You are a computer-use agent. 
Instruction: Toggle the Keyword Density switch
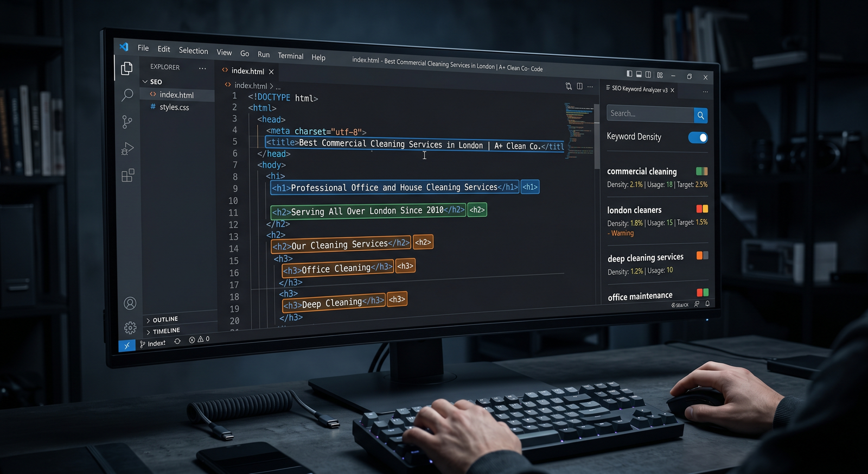698,137
